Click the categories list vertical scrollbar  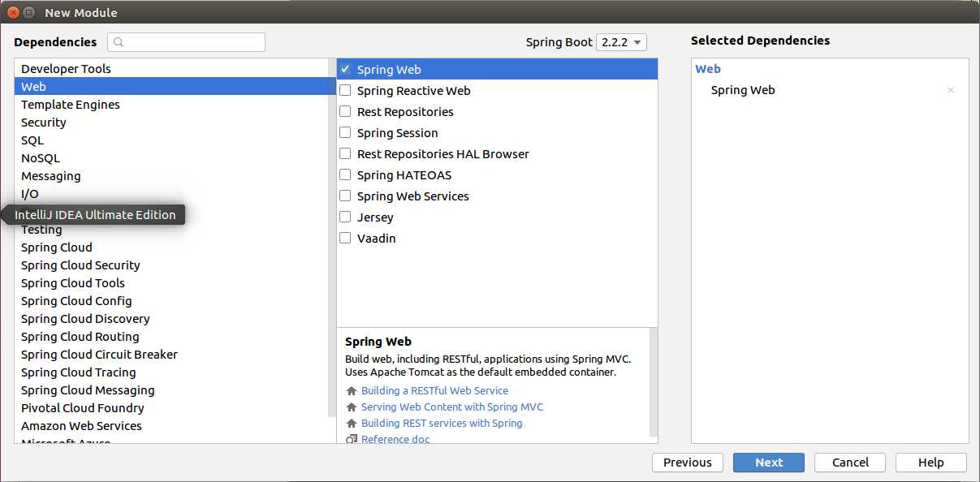point(331,238)
